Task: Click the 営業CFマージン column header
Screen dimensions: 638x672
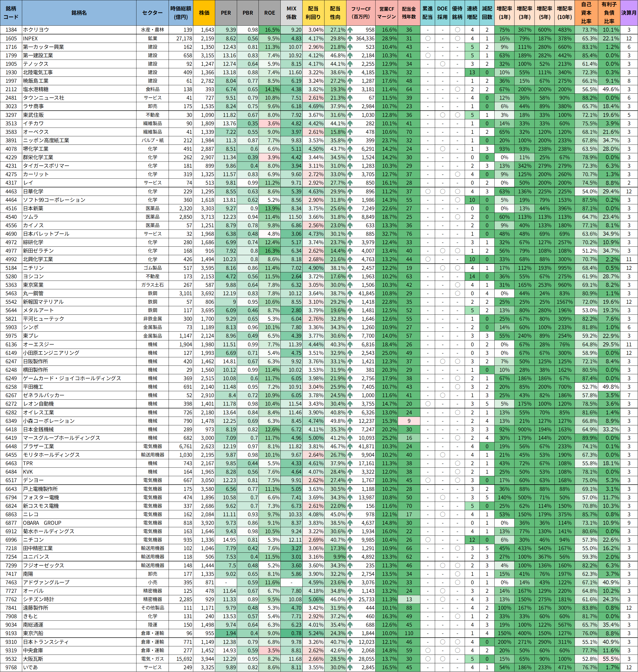Action: pyautogui.click(x=387, y=13)
